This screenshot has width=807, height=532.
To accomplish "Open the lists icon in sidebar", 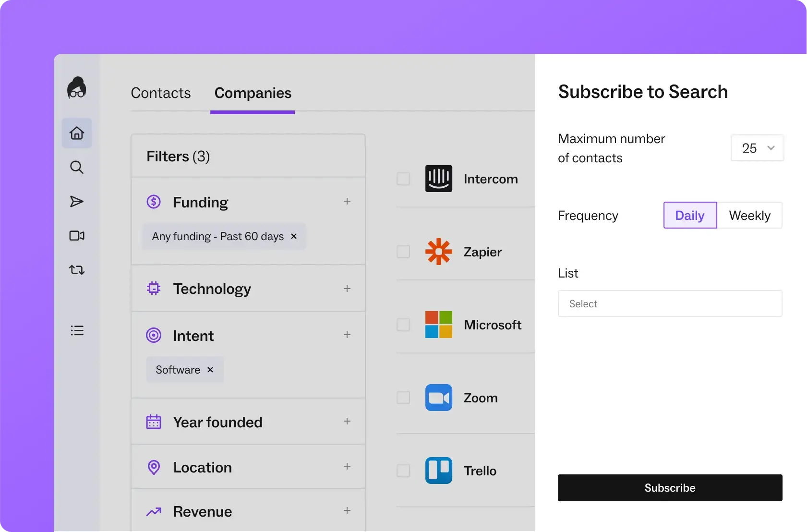I will 77,330.
